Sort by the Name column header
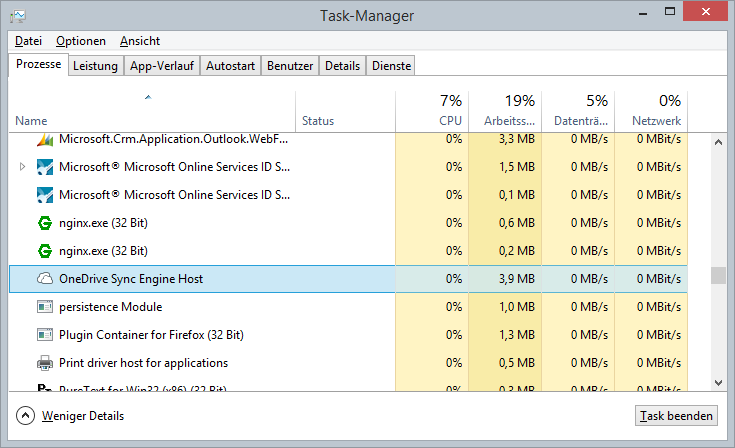This screenshot has height=448, width=735. point(152,112)
